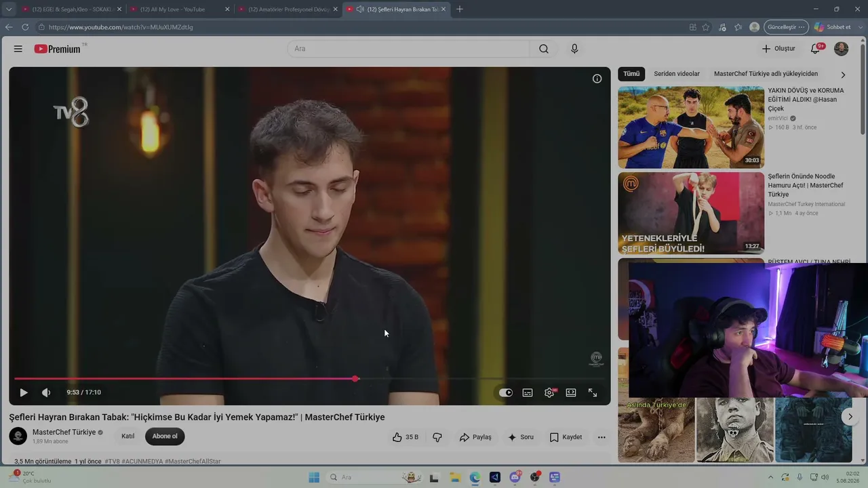
Task: Close the All My Love tab
Action: click(x=227, y=9)
